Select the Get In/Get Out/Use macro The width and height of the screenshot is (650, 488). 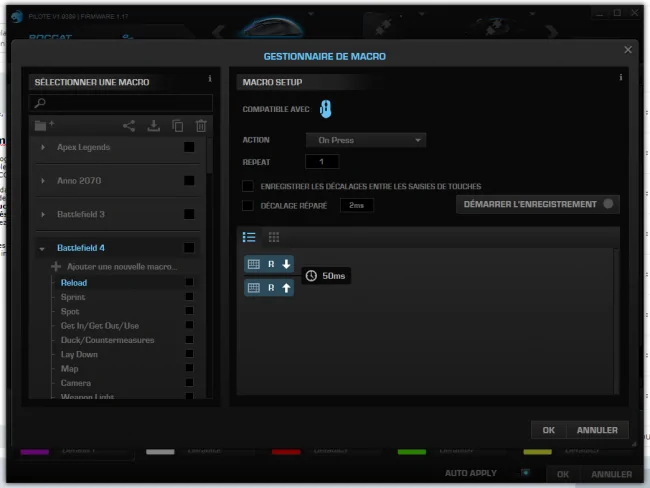pos(100,326)
